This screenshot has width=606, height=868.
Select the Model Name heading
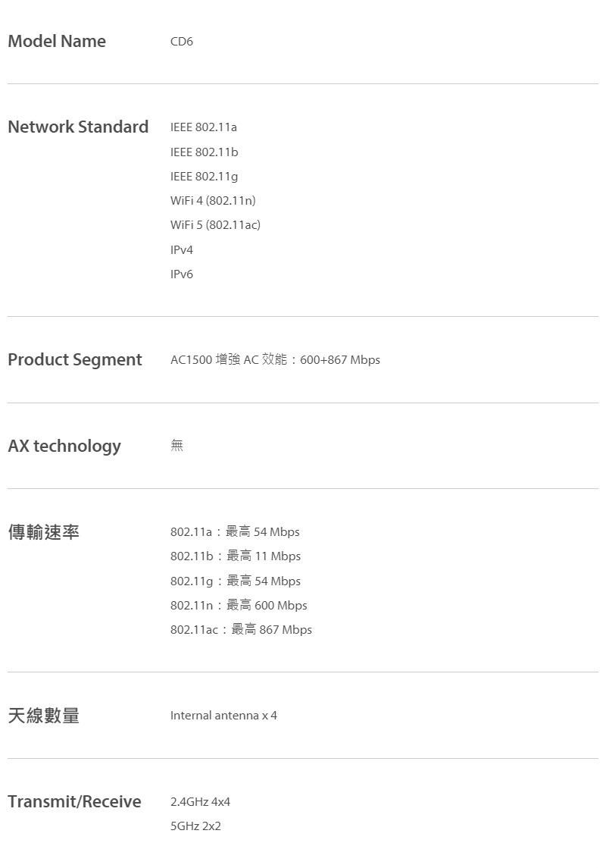coord(56,41)
